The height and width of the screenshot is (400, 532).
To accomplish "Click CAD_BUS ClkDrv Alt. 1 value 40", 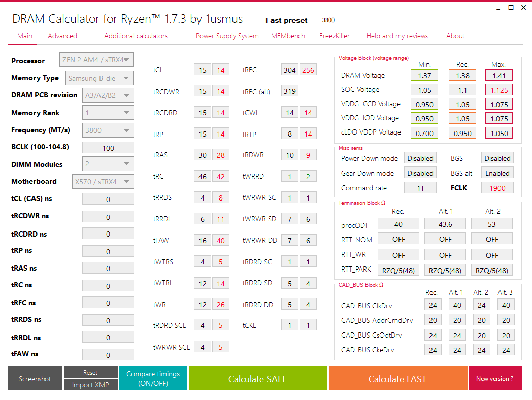I will click(x=457, y=305).
